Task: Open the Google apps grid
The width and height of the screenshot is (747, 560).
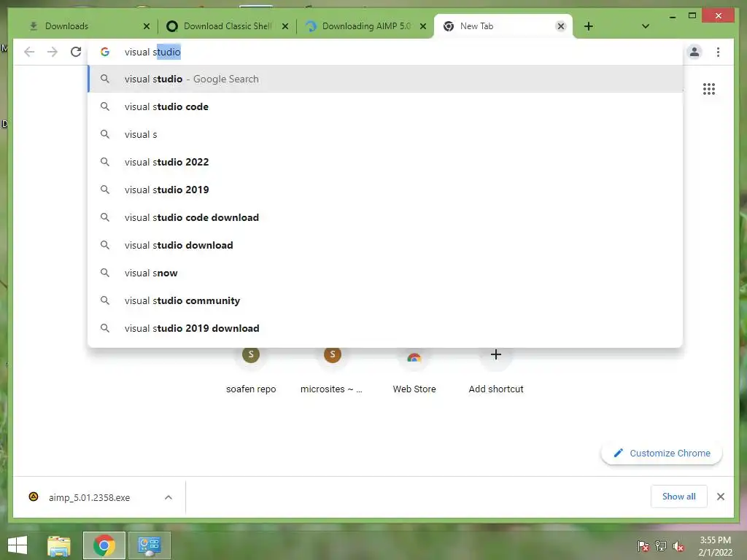Action: click(709, 89)
